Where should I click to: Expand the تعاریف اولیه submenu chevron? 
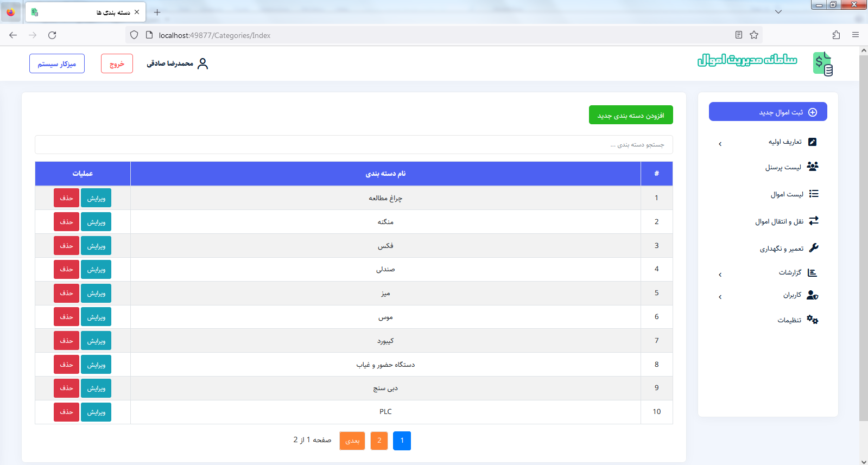720,144
